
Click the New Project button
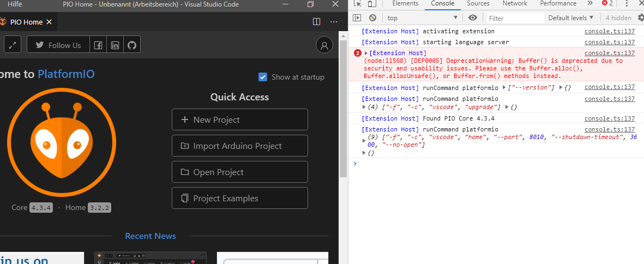240,119
